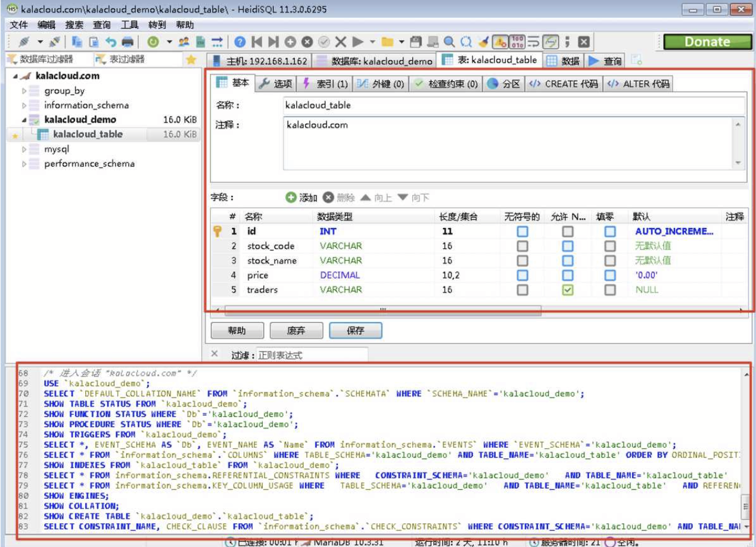Open the 帮助 menu
Screen dimensions: 756x547
(185, 25)
